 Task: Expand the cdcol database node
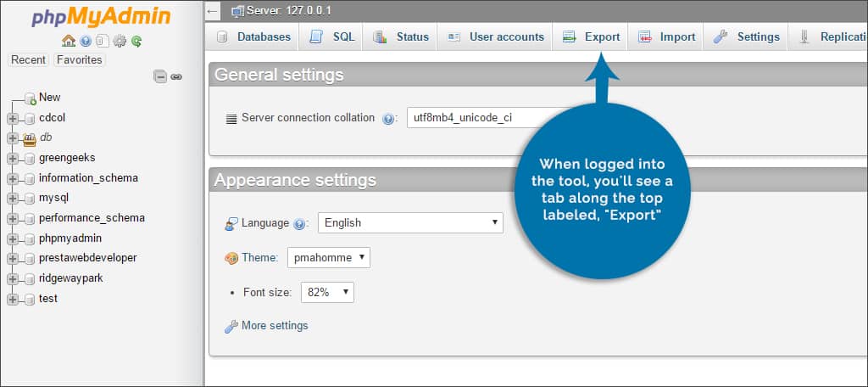tap(12, 118)
